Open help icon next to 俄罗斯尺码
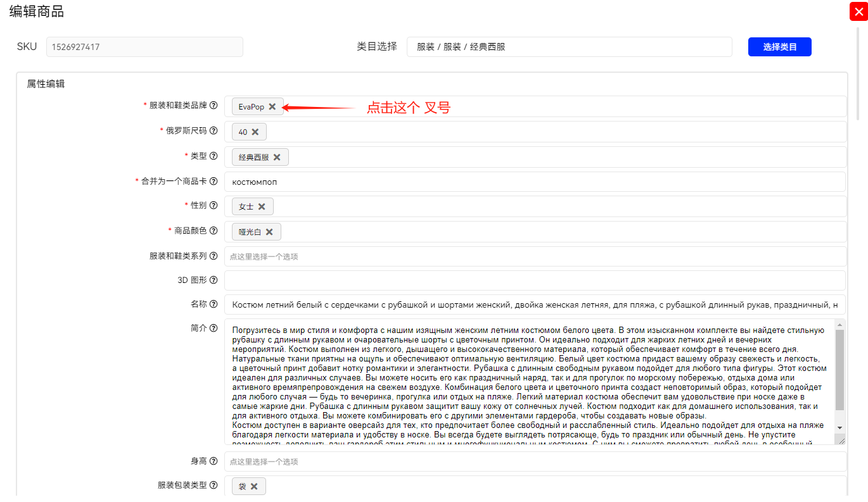 (x=214, y=130)
